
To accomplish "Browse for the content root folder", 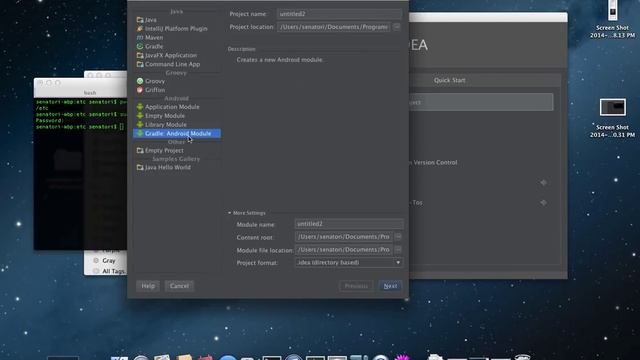I will click(x=398, y=237).
